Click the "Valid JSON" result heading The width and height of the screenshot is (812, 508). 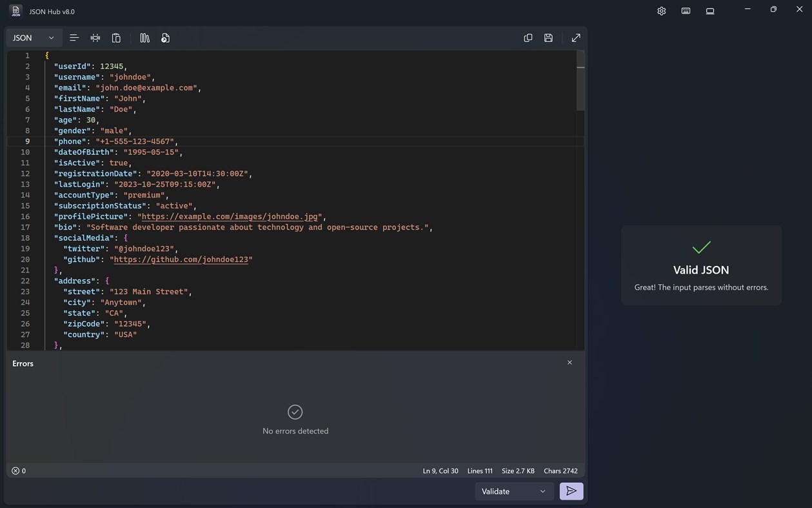click(701, 270)
